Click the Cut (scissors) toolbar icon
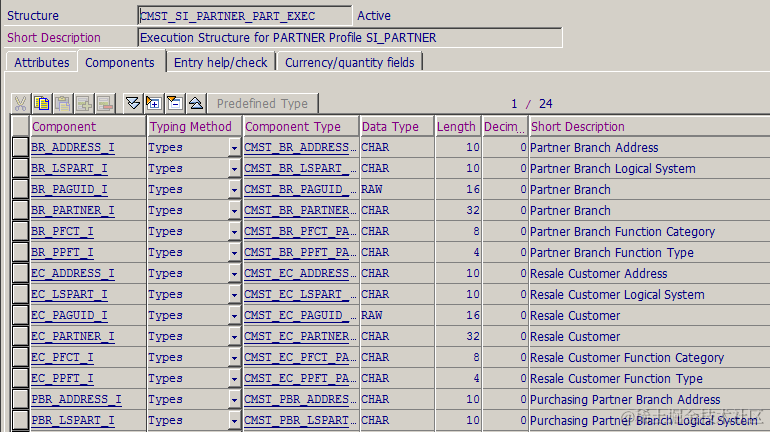 point(21,104)
